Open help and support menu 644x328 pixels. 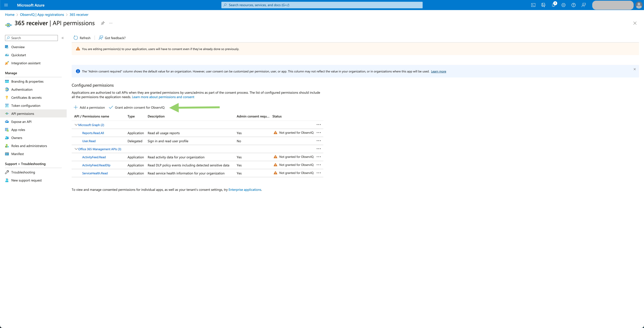coord(574,5)
